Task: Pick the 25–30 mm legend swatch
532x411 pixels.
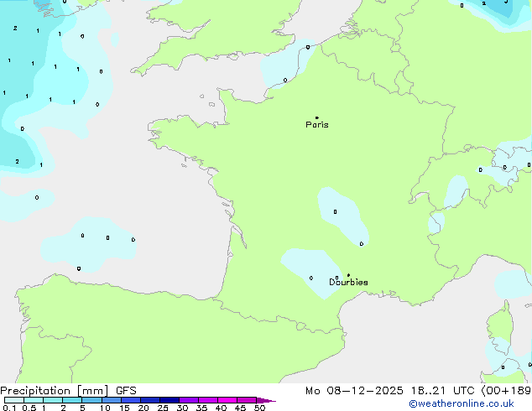Action: click(x=170, y=400)
